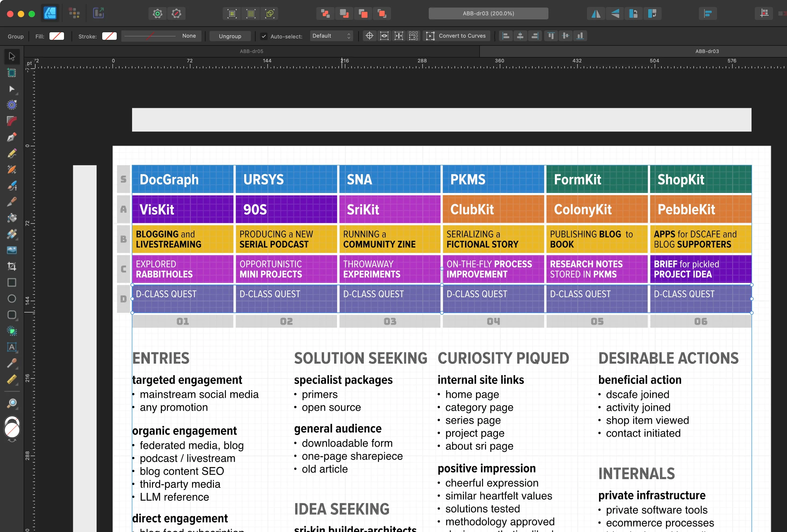This screenshot has height=532, width=787.
Task: Click the Ungroup button
Action: 230,36
